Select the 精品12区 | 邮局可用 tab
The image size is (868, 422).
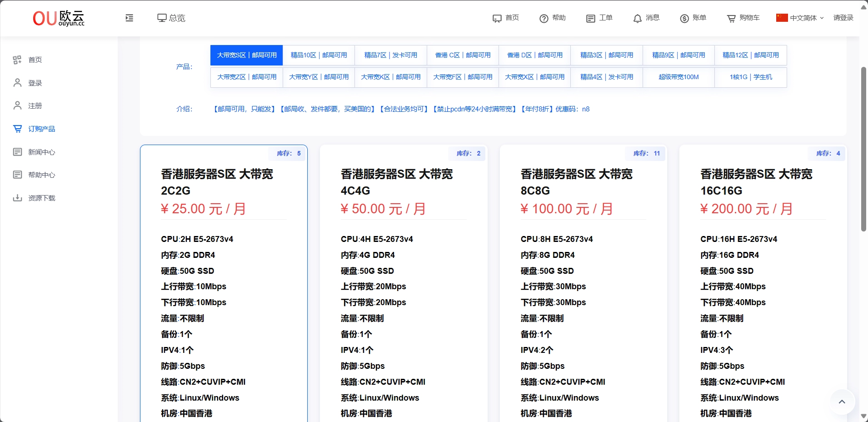tap(751, 55)
